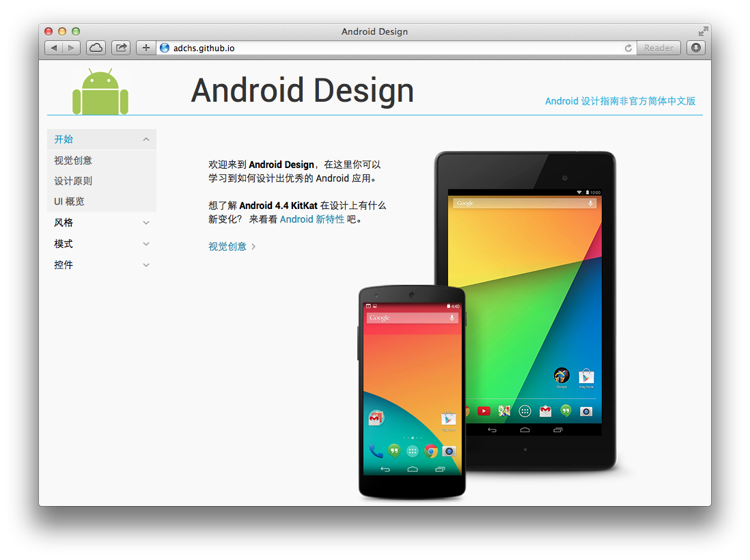Follow the Android 新特性 link
Viewport: 750px width, 560px height.
coord(312,219)
